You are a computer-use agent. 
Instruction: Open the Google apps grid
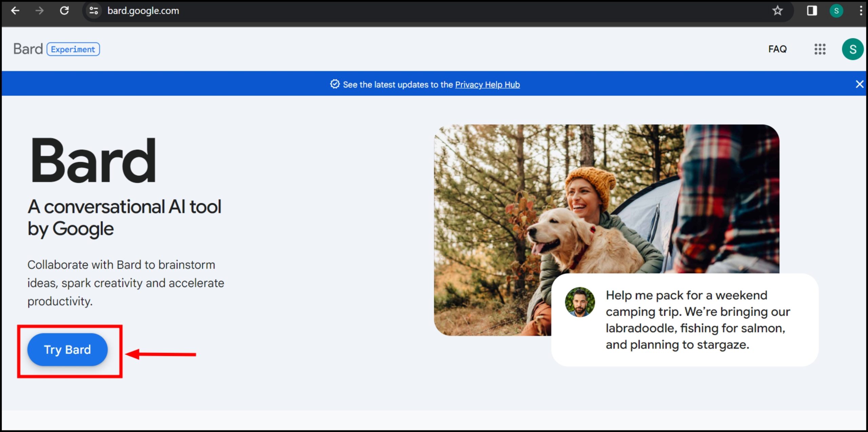(x=820, y=49)
